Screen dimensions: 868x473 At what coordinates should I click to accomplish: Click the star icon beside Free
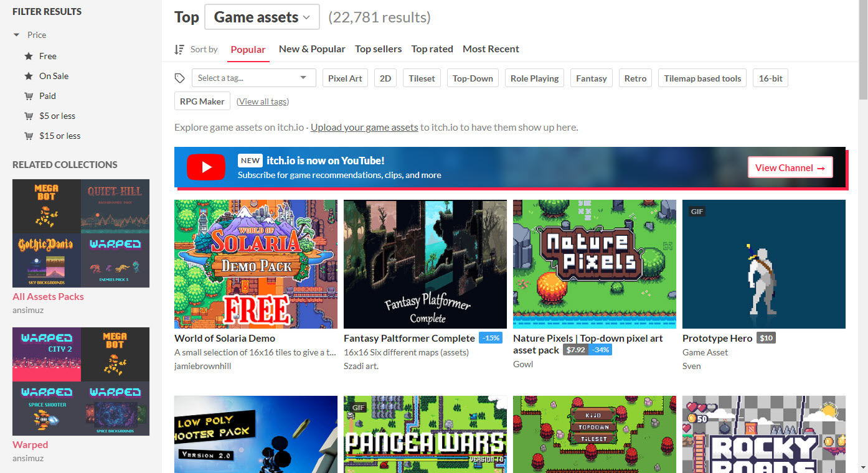[x=29, y=56]
